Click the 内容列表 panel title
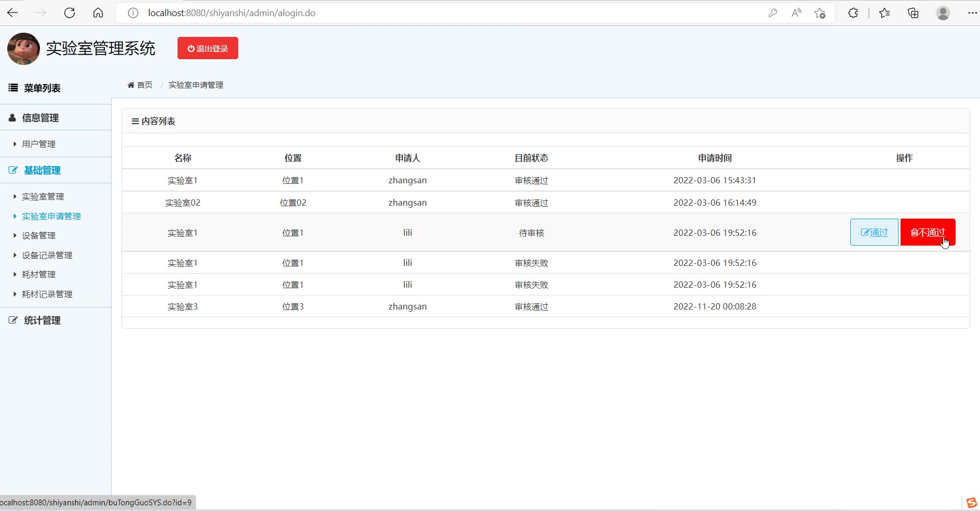Screen dimensions: 980x511 158,121
